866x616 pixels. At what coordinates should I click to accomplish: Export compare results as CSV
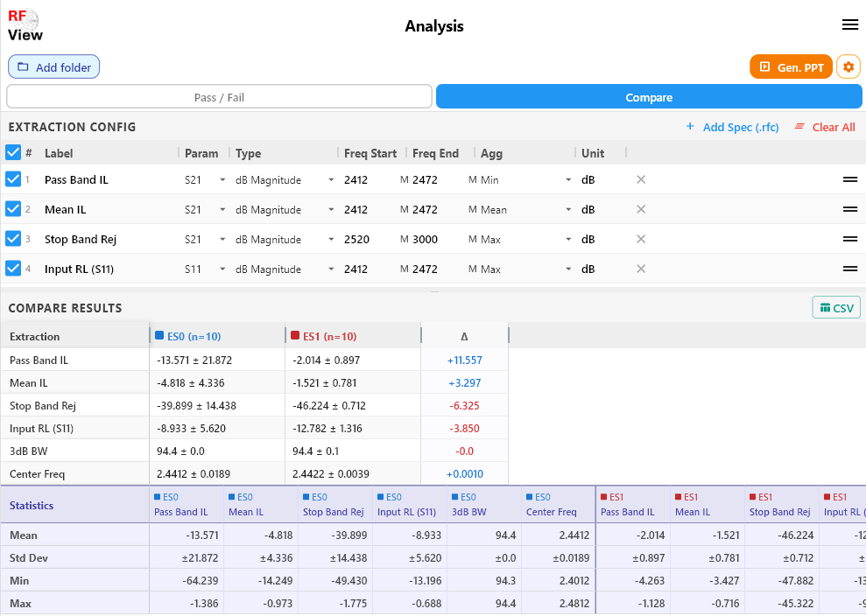(x=836, y=308)
